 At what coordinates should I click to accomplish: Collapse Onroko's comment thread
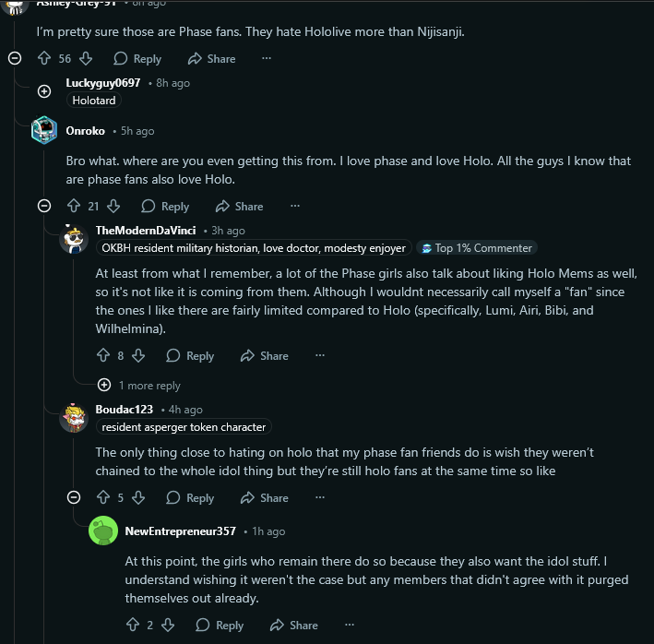pos(43,206)
